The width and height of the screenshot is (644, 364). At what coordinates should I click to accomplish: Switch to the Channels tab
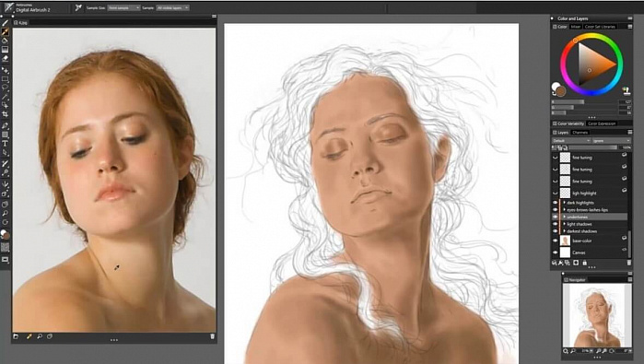580,133
